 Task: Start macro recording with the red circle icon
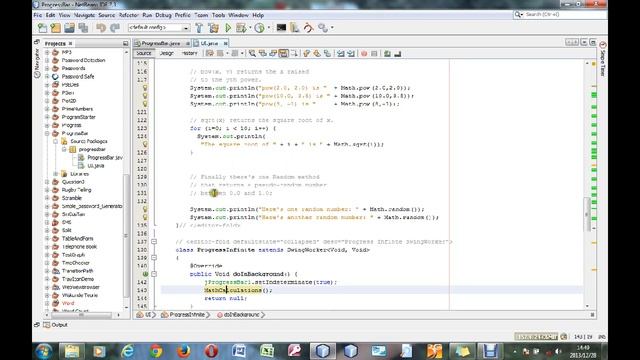(364, 53)
